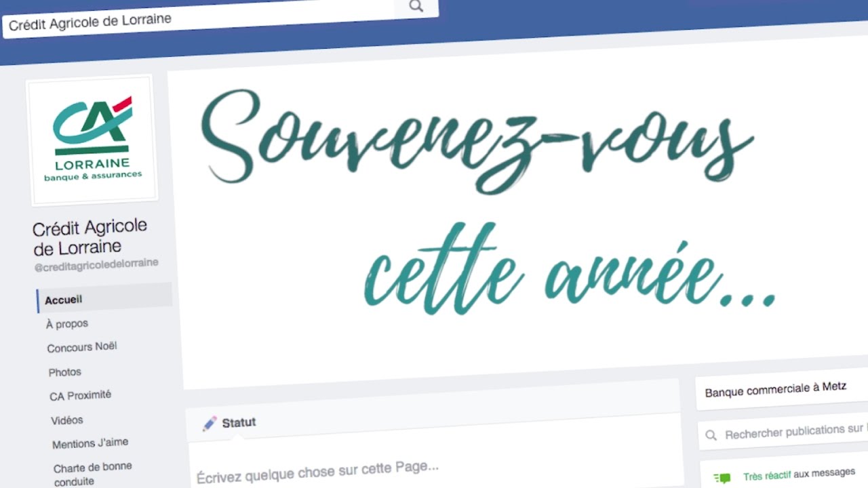Click the Statut pencil icon
The image size is (868, 488).
coord(210,424)
